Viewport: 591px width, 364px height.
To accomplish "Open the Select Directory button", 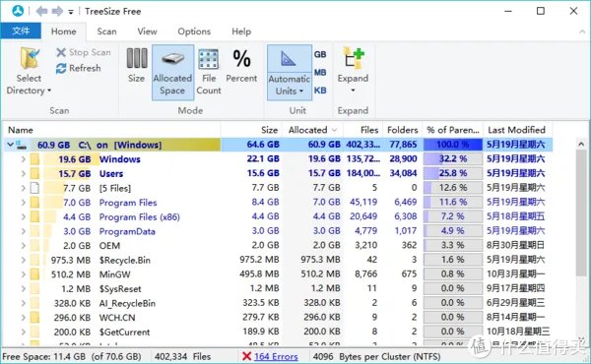I will tap(29, 71).
